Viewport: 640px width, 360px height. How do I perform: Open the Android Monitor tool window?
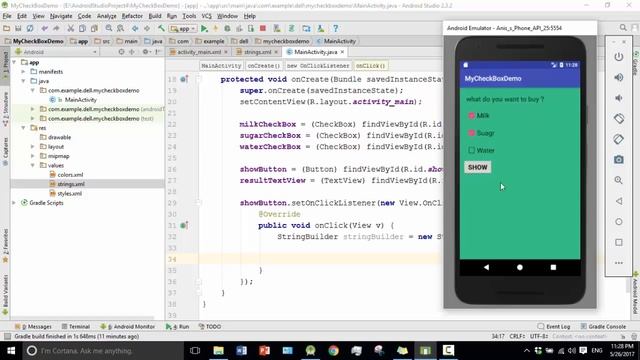pos(128,327)
